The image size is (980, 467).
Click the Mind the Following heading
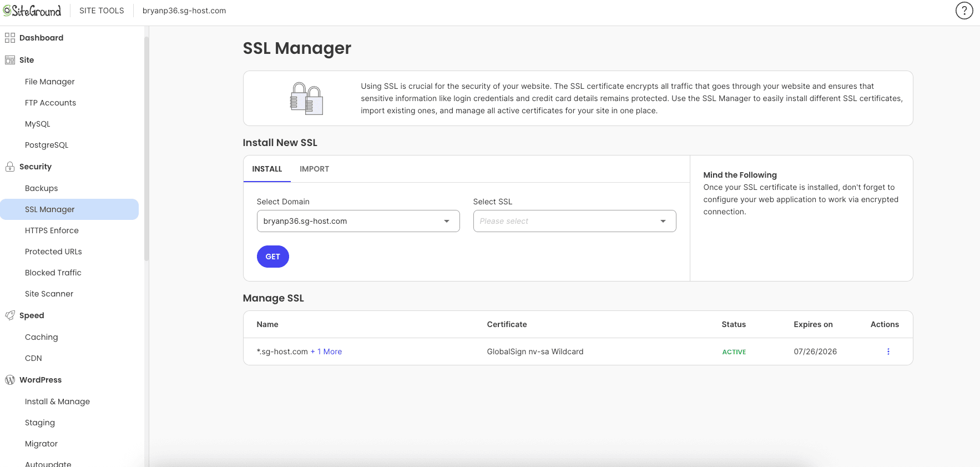click(740, 175)
